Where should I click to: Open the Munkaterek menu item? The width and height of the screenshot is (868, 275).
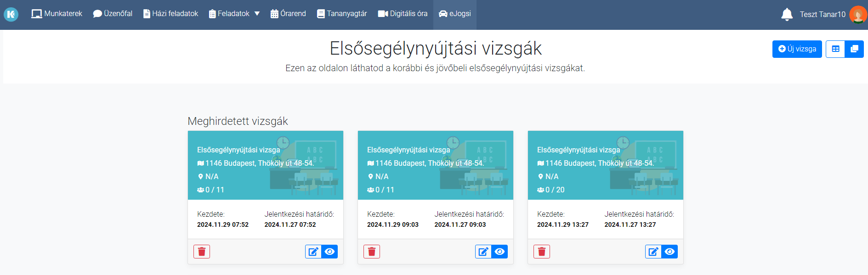point(57,14)
